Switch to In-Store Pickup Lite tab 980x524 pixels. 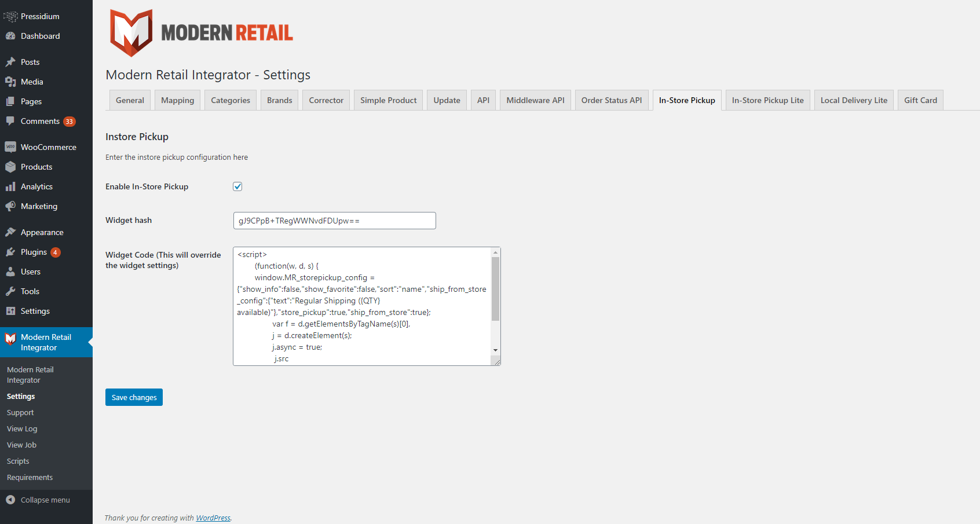pos(768,100)
